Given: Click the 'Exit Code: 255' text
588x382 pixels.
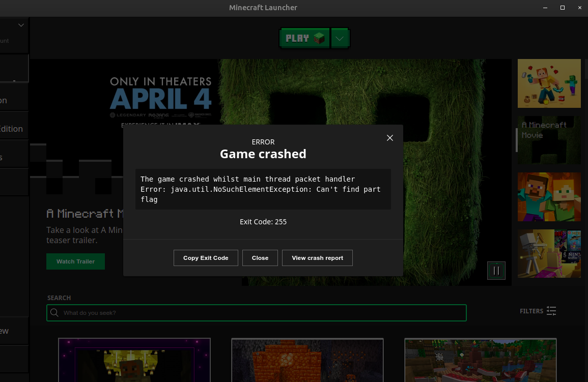Looking at the screenshot, I should tap(263, 222).
